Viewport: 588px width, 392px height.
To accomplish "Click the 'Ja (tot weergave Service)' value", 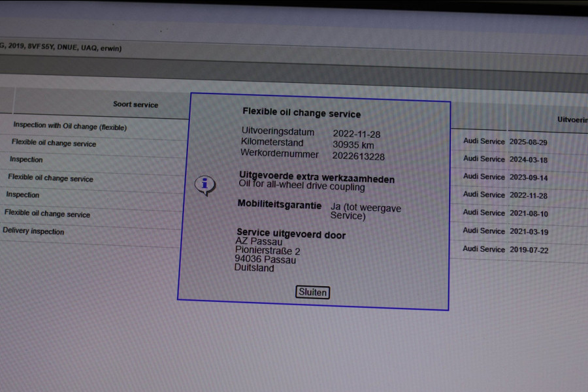I will point(366,212).
